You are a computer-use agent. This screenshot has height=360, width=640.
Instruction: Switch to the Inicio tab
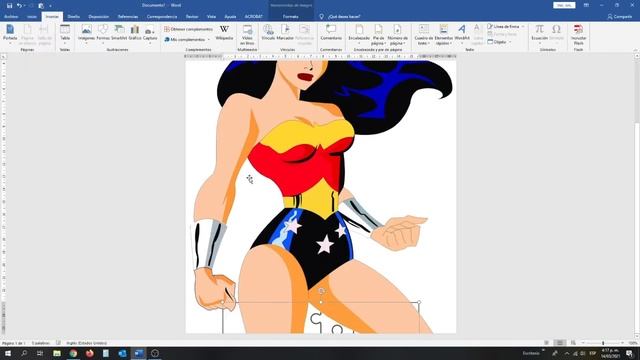(x=32, y=17)
